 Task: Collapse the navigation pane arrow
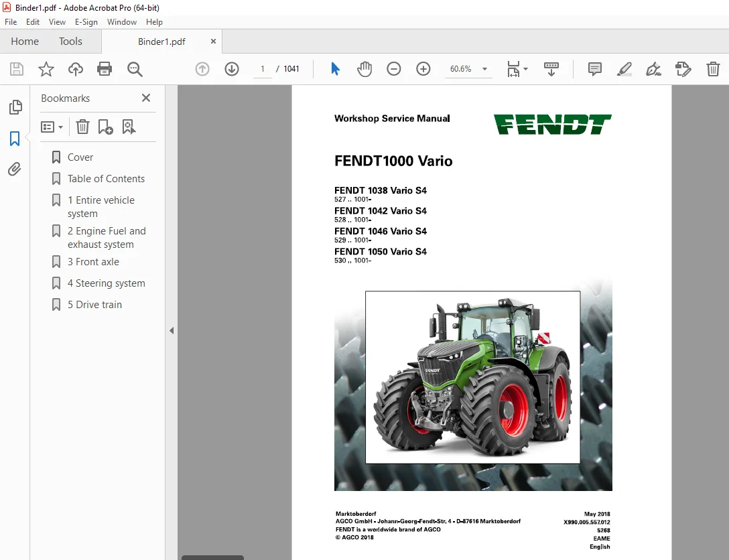(x=172, y=331)
